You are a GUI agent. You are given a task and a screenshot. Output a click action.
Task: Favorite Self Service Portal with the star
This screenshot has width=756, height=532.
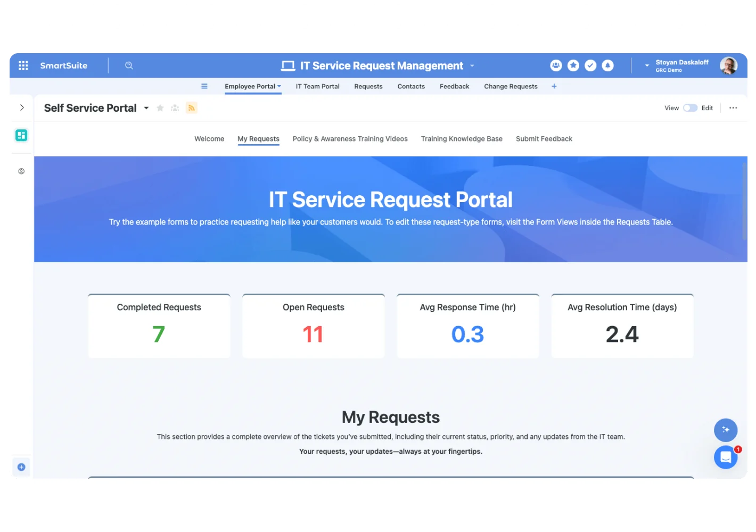[160, 108]
